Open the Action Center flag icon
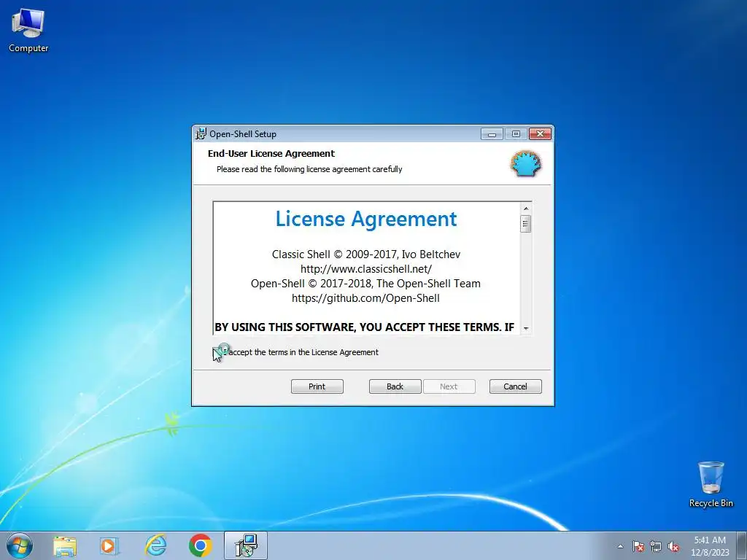The width and height of the screenshot is (747, 560). pos(638,546)
